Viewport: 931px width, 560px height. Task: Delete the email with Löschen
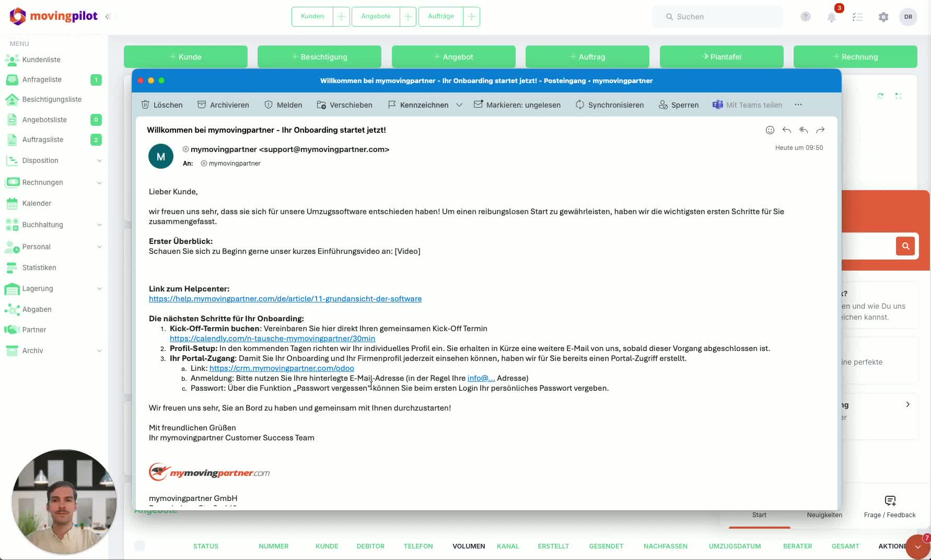[162, 105]
